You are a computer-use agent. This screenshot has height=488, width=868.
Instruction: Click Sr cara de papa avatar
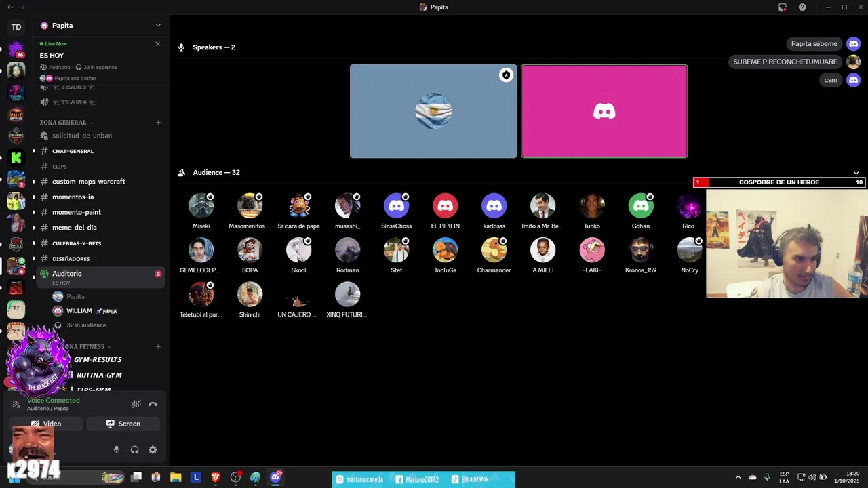point(298,205)
